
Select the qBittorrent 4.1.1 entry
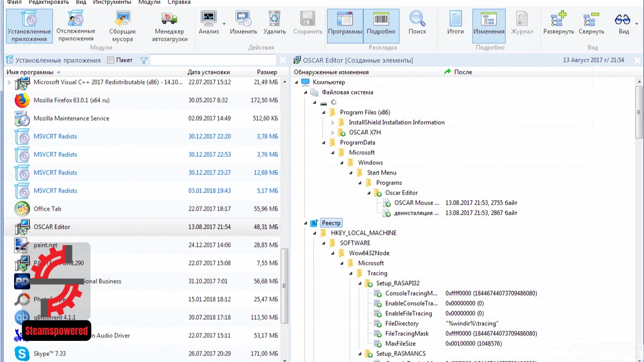(x=142, y=317)
